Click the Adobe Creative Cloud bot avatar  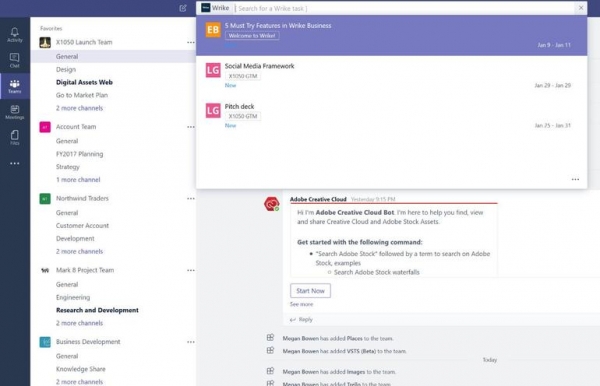272,204
